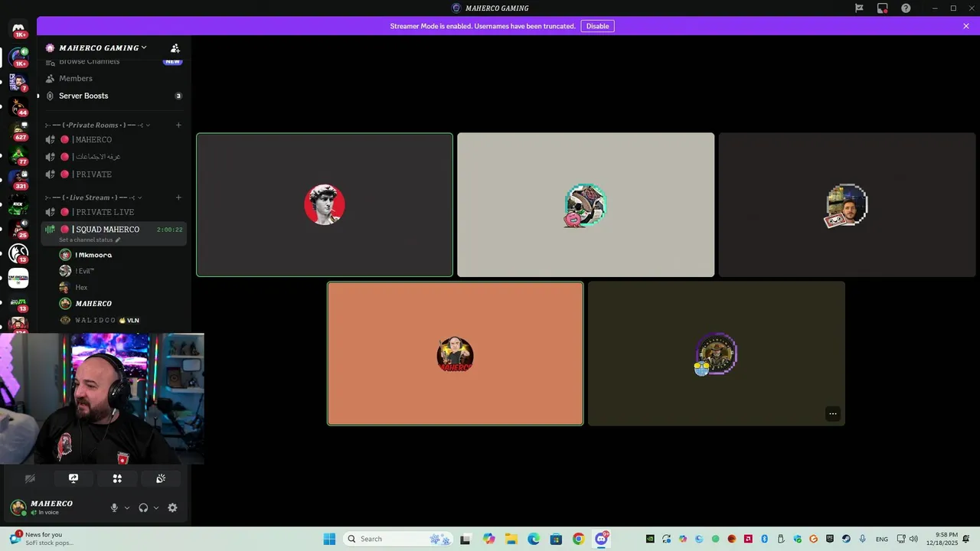Focus the olive bottom-right participant tile

[x=717, y=354]
